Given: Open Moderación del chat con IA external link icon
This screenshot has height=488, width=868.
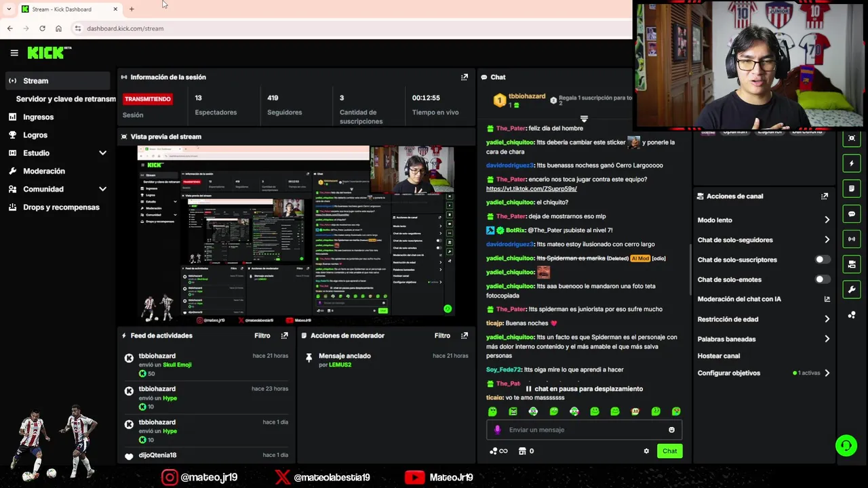Looking at the screenshot, I should (x=827, y=299).
